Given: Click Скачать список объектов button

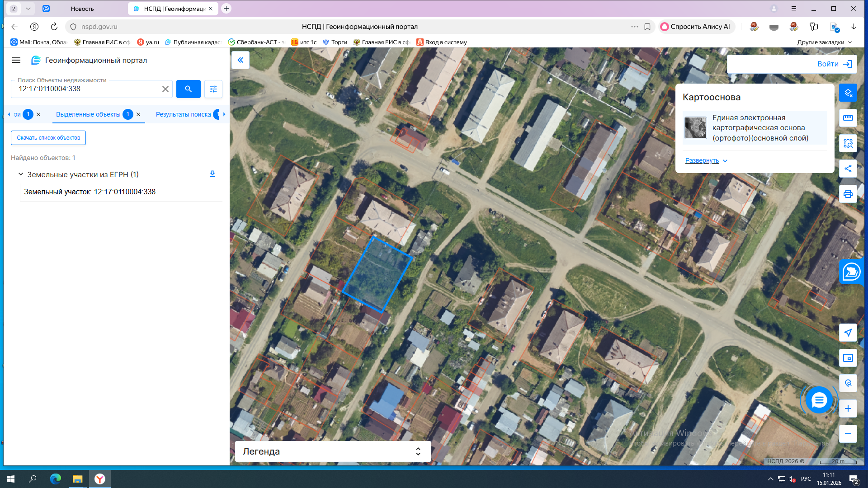Looking at the screenshot, I should (x=48, y=138).
